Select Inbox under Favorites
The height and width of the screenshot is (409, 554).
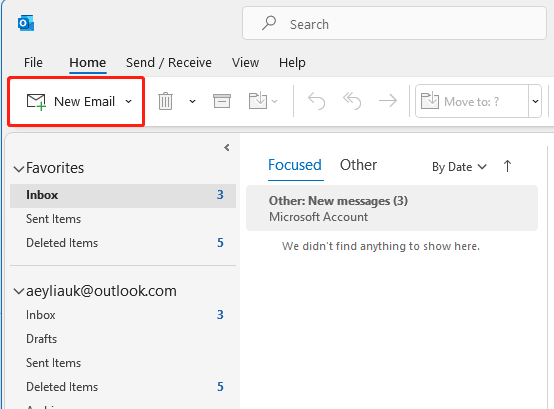[x=123, y=195]
